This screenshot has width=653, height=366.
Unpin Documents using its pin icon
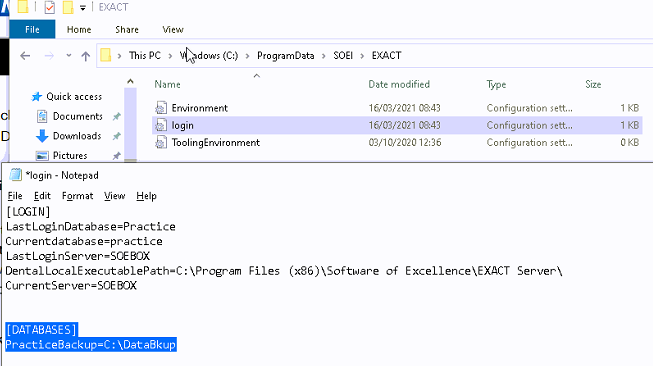pos(117,117)
